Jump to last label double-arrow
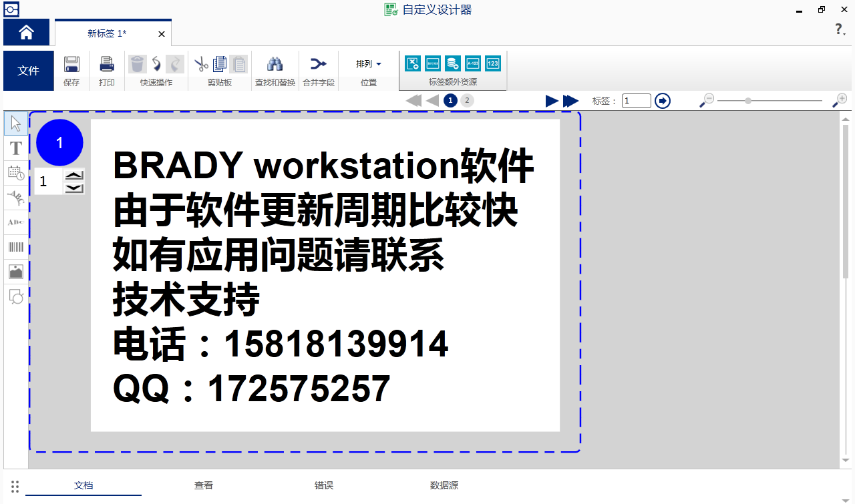855x504 pixels. pyautogui.click(x=571, y=101)
